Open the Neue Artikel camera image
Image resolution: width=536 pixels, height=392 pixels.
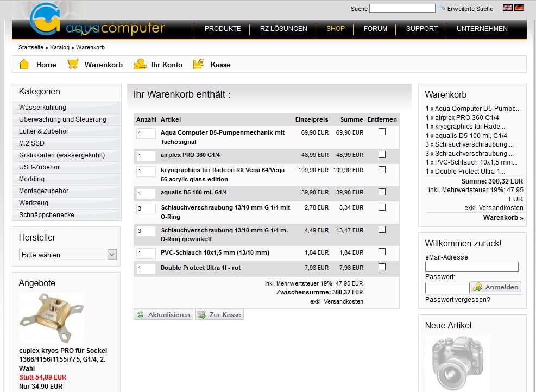457,363
